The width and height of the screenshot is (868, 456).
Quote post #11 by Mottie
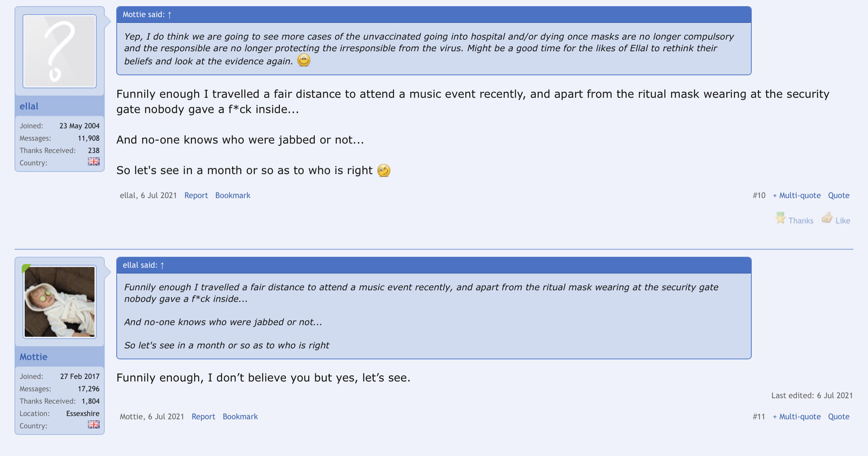(838, 417)
